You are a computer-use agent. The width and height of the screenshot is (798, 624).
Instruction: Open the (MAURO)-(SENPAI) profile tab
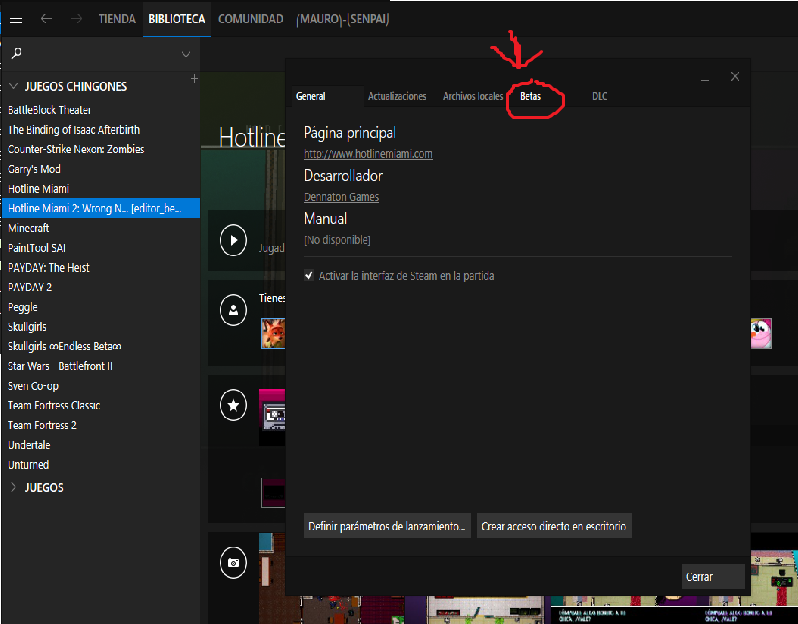(x=343, y=19)
